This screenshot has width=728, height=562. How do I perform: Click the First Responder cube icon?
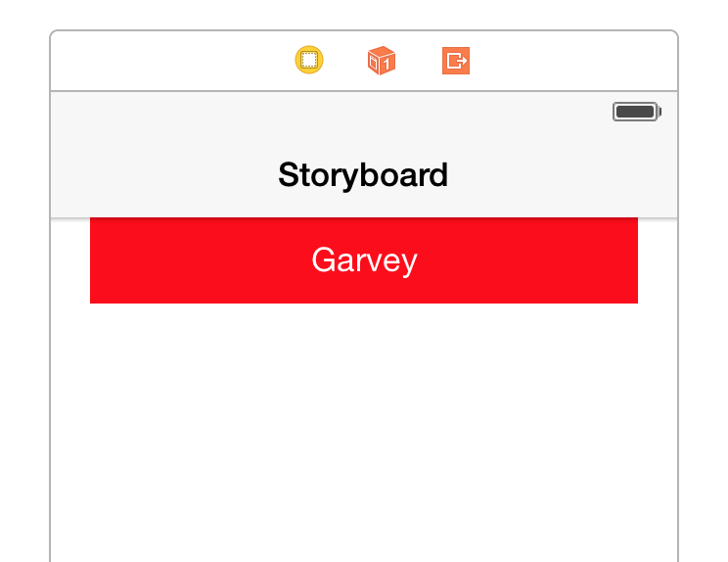coord(382,61)
